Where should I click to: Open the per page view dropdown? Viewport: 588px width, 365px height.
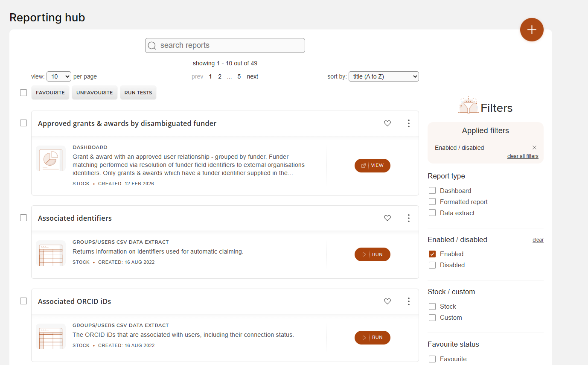click(59, 76)
